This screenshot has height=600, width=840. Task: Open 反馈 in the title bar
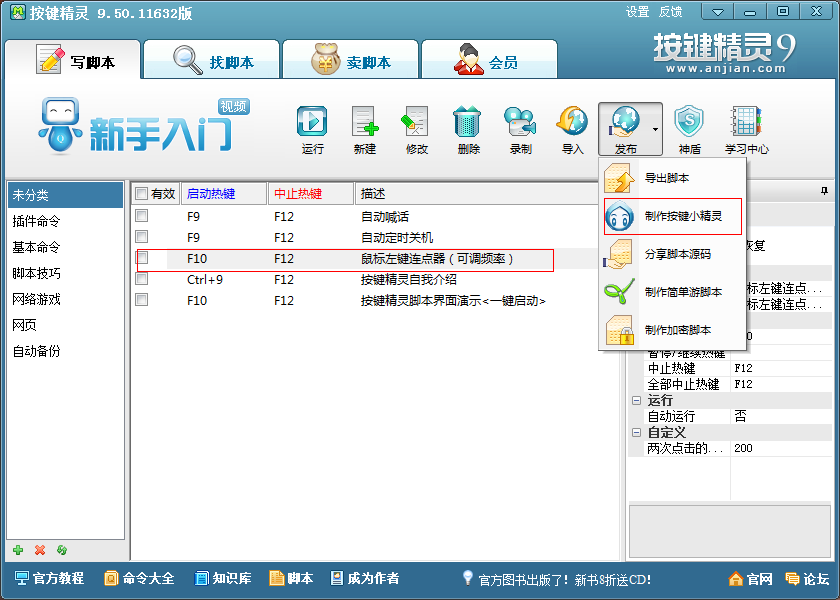tap(670, 12)
